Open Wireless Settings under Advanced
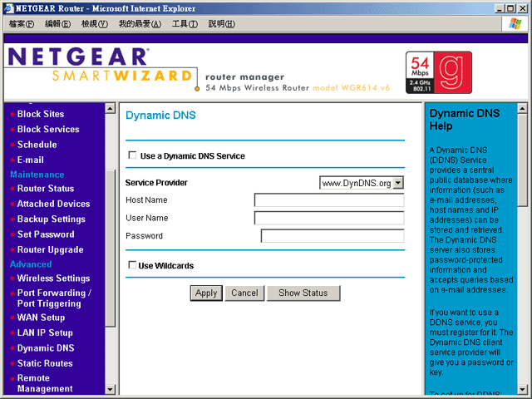Image resolution: width=532 pixels, height=399 pixels. click(53, 278)
